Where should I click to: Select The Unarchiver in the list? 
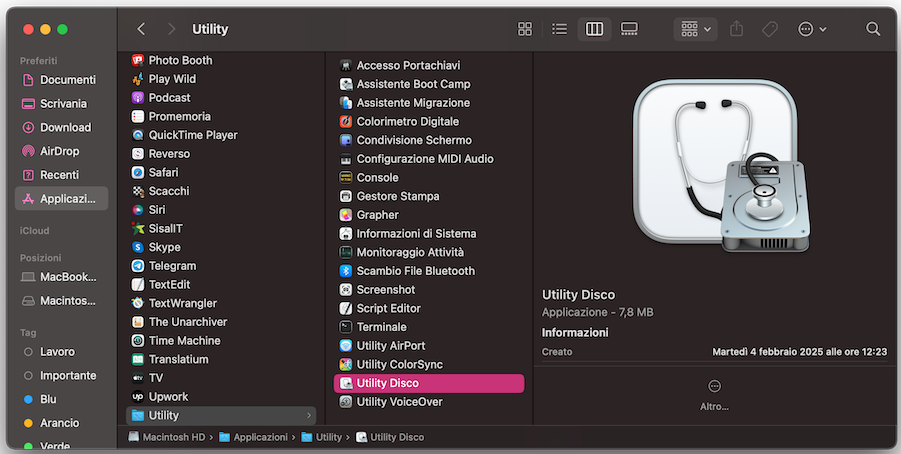221,322
